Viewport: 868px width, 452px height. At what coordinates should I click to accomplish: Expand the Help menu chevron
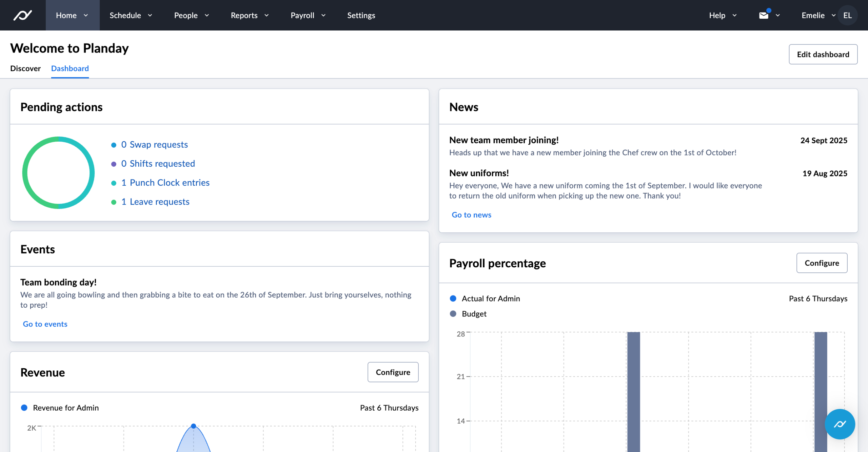[734, 15]
